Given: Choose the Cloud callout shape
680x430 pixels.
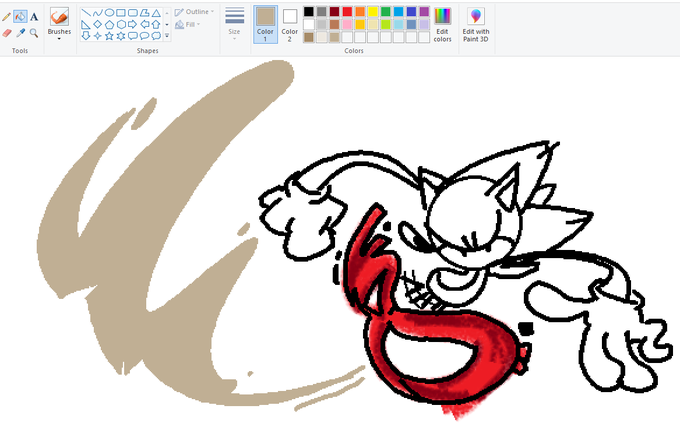Looking at the screenshot, I should [156, 36].
